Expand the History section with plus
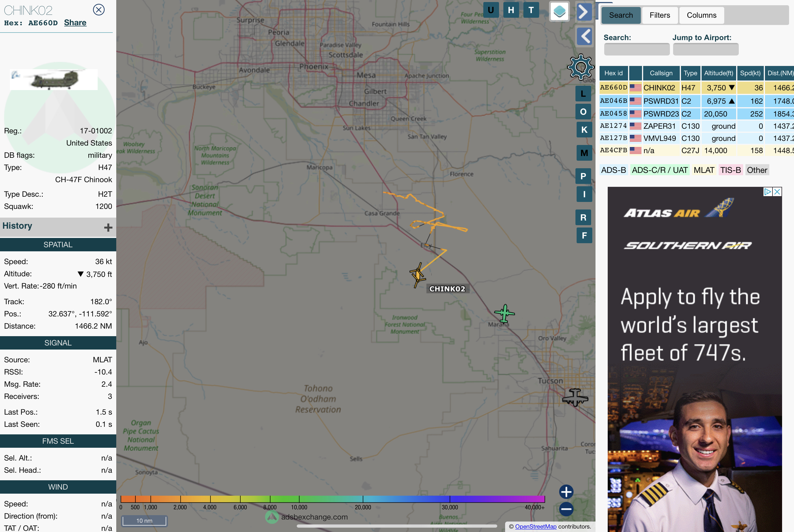The width and height of the screenshot is (794, 532). (108, 227)
